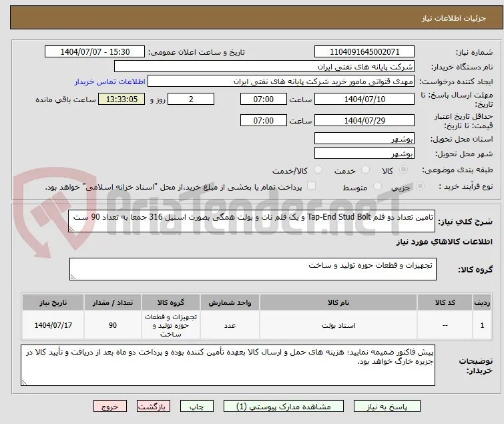
Task: Click the resize handle of شرح کلی نیاز box
Action: tap(71, 229)
